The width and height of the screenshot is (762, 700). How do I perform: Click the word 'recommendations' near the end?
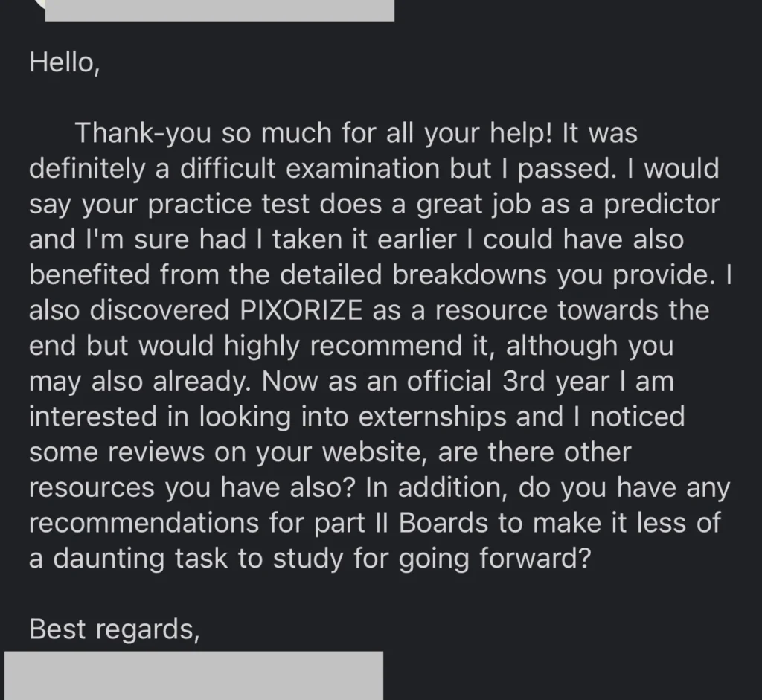click(x=144, y=523)
